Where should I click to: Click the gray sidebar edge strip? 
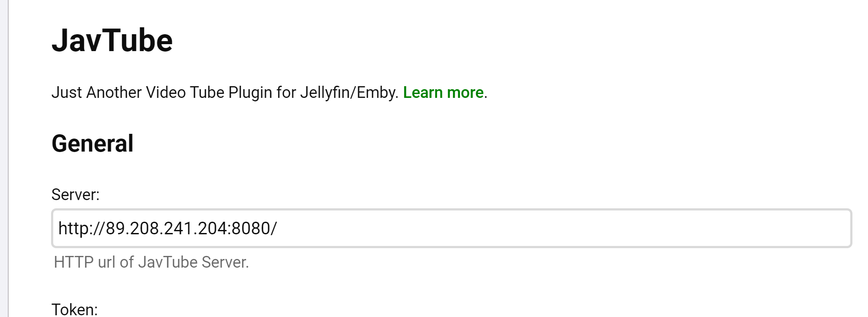[4, 158]
